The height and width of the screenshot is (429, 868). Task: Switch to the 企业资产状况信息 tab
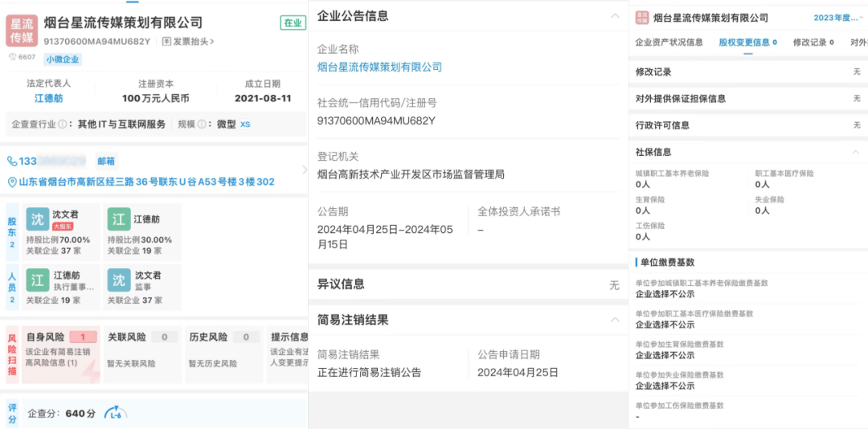click(x=669, y=43)
